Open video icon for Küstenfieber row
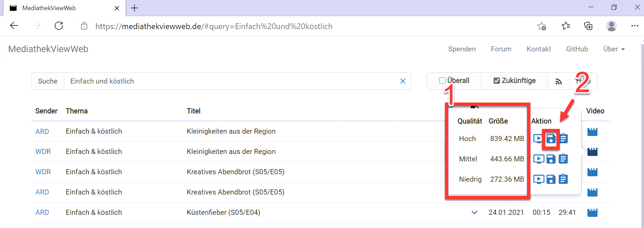Viewport: 644px width, 228px height. click(592, 213)
